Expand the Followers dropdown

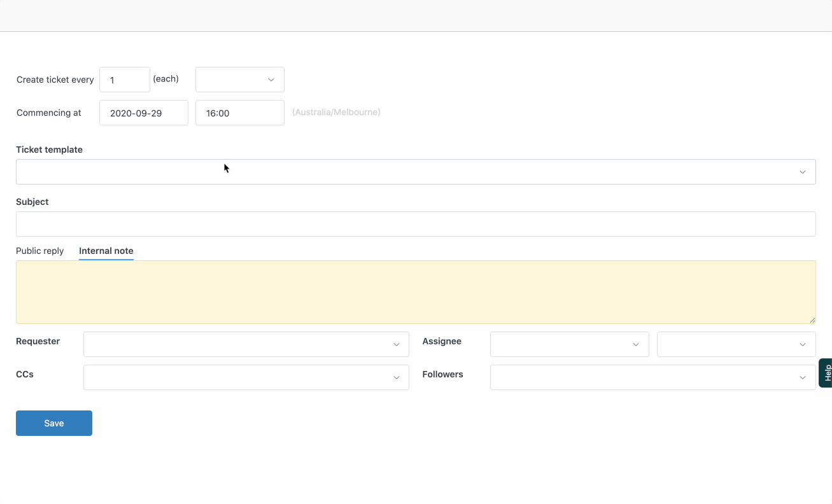(653, 377)
